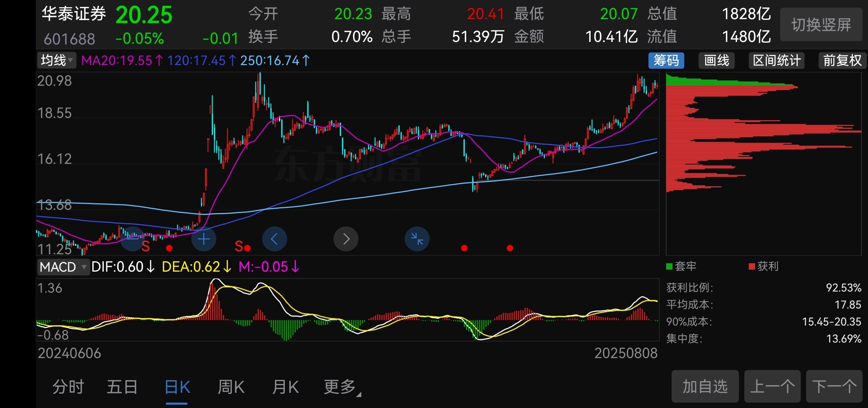Tap the 120:17.45 moving average label
This screenshot has width=868, height=408.
(x=202, y=60)
